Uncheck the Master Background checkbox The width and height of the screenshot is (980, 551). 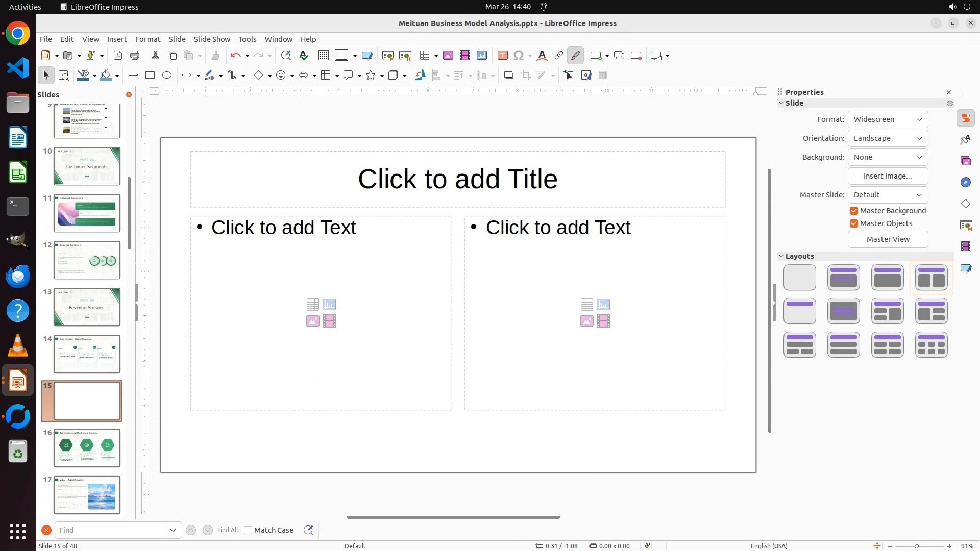pyautogui.click(x=854, y=211)
